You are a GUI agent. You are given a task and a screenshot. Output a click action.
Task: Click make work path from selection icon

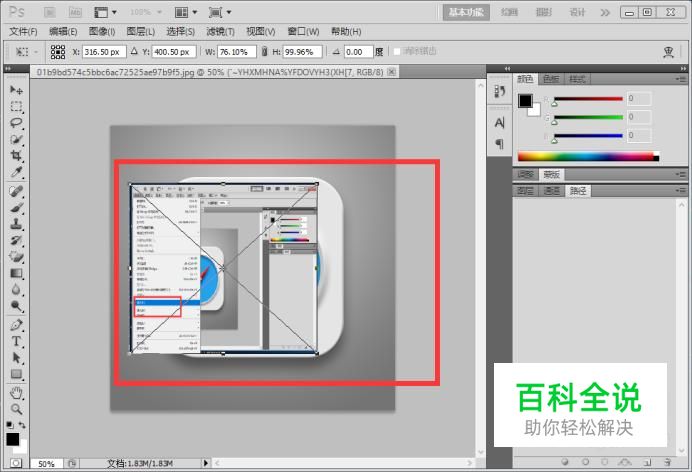click(x=624, y=462)
